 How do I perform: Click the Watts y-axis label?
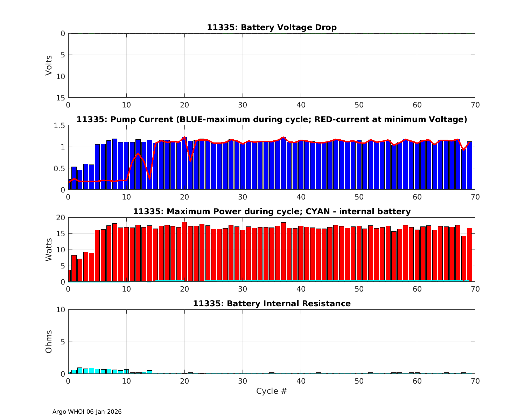49,250
